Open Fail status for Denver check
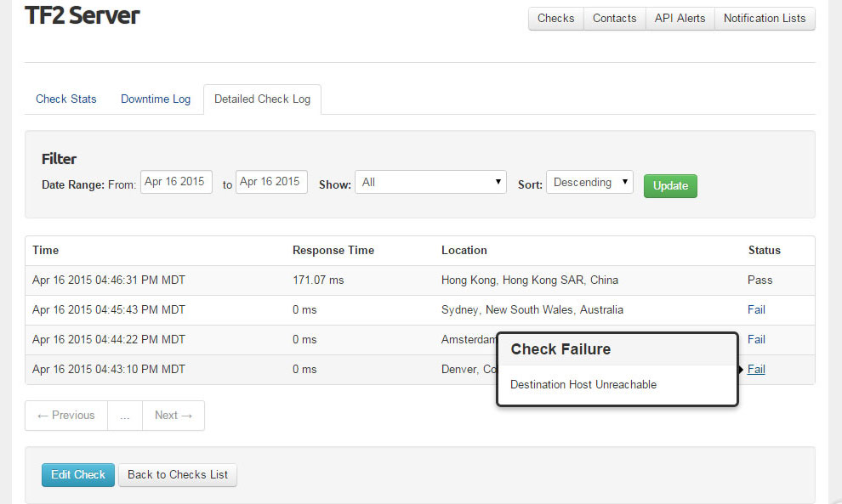This screenshot has width=842, height=504. pyautogui.click(x=756, y=369)
